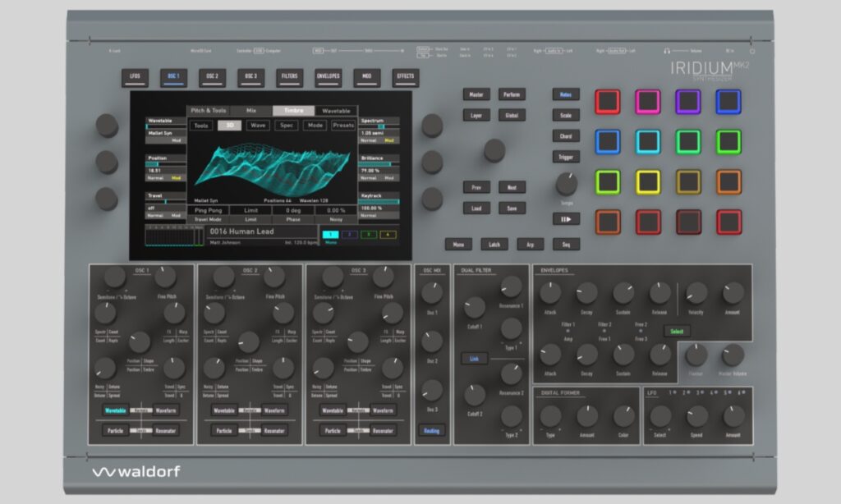The image size is (841, 504).
Task: Click the filter Type 2 knob
Action: pyautogui.click(x=511, y=416)
